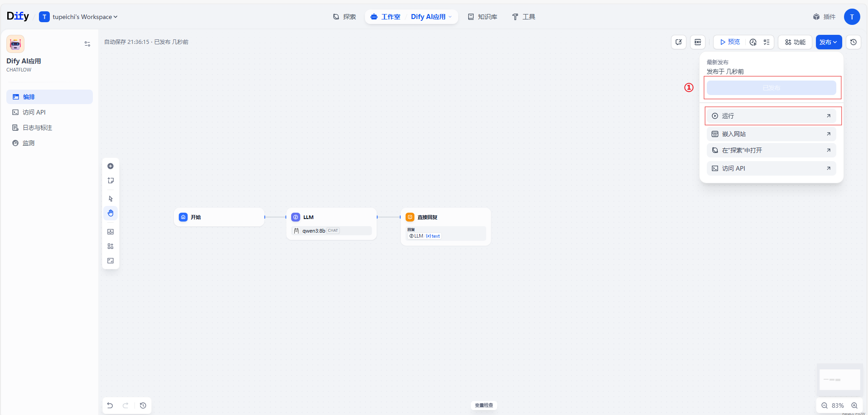868x415 pixels.
Task: Click the undo arrow
Action: click(110, 405)
